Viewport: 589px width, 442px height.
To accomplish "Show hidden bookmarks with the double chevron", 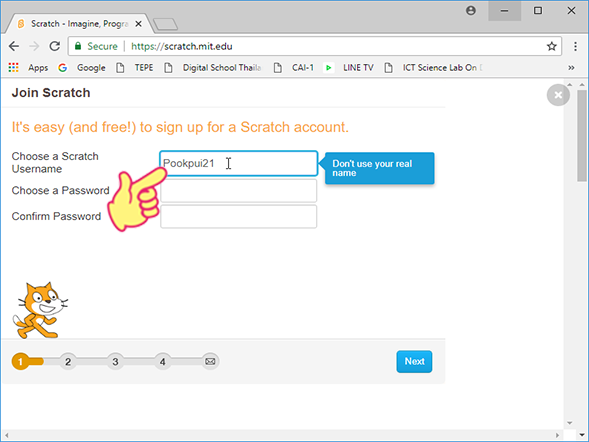I will point(571,68).
